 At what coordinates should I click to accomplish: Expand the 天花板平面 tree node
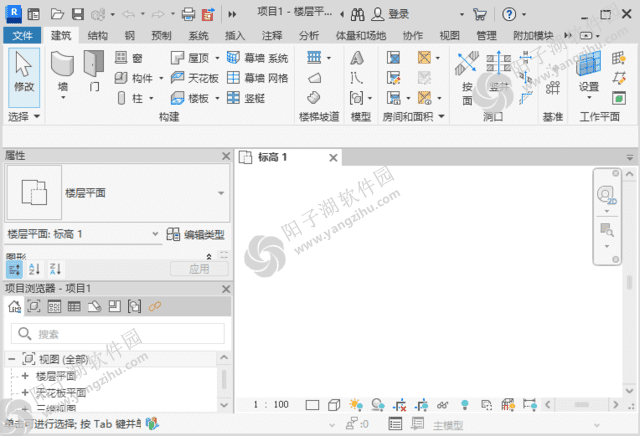[25, 392]
